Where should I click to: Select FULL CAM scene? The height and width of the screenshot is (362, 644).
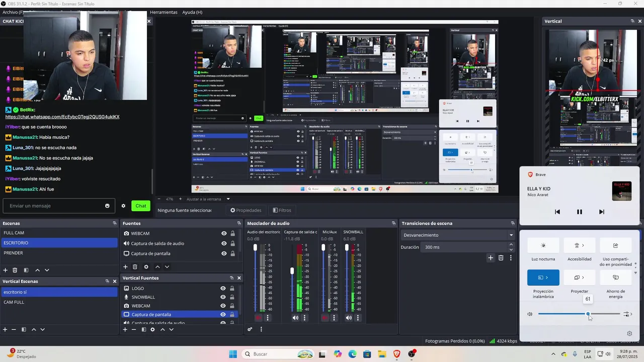tap(59, 233)
